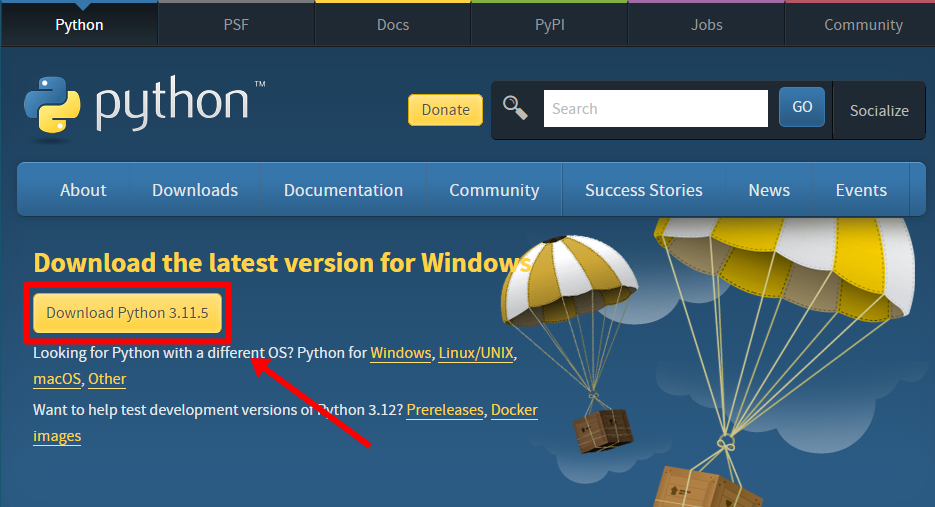Open the Documentation navigation menu

coord(343,190)
